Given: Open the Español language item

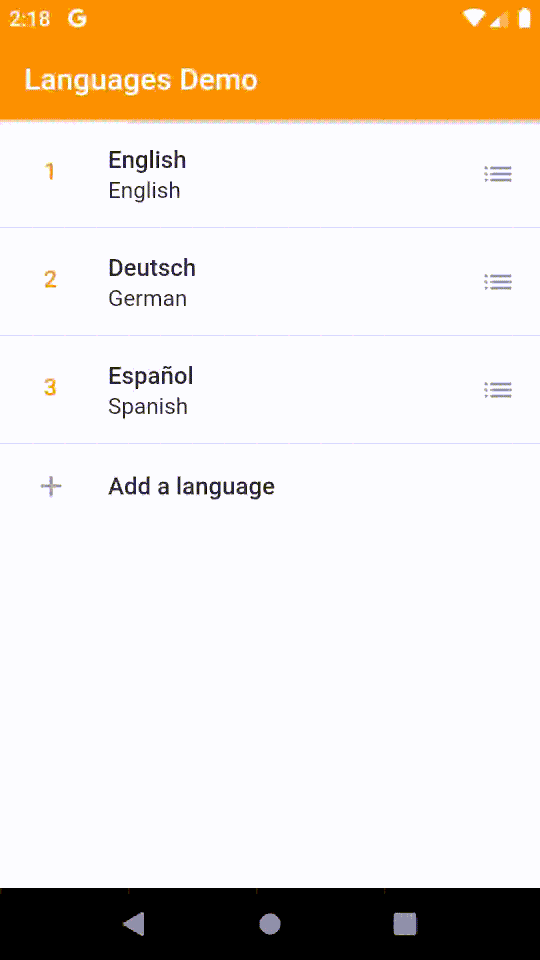Looking at the screenshot, I should (270, 389).
